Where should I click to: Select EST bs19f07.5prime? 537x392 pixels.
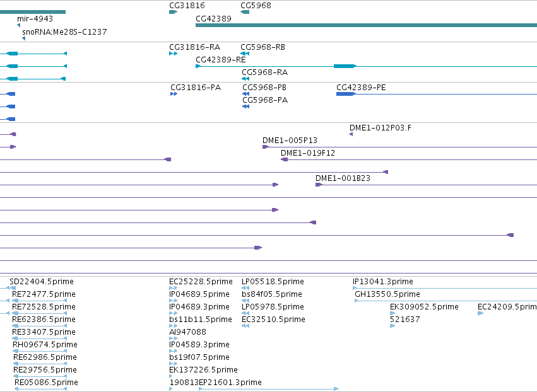199,357
